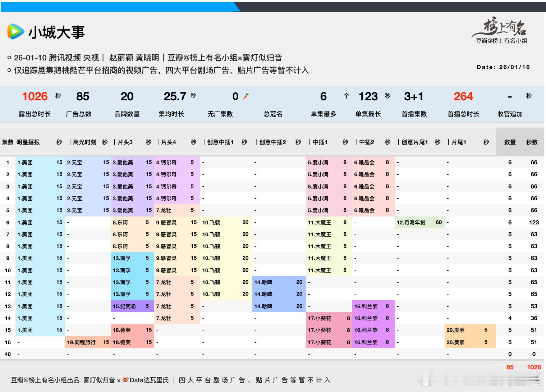Click the date text 26/01/16
The image size is (546, 392).
(514, 67)
